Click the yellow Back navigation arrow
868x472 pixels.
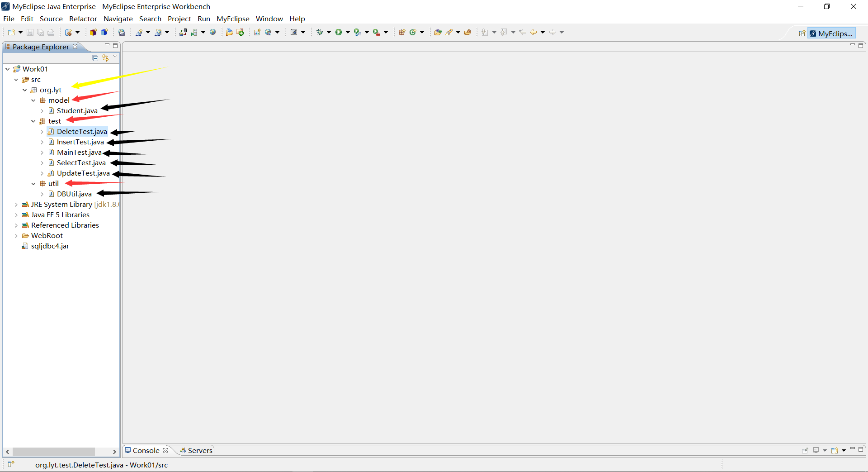click(533, 32)
